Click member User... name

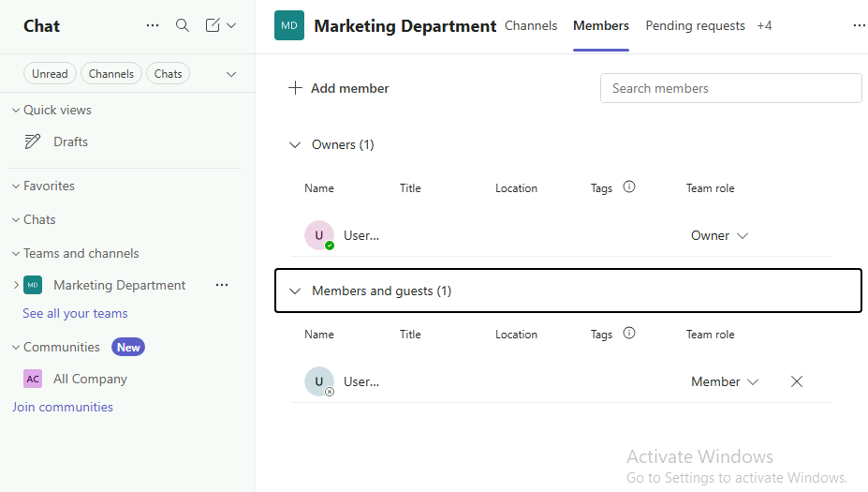361,382
